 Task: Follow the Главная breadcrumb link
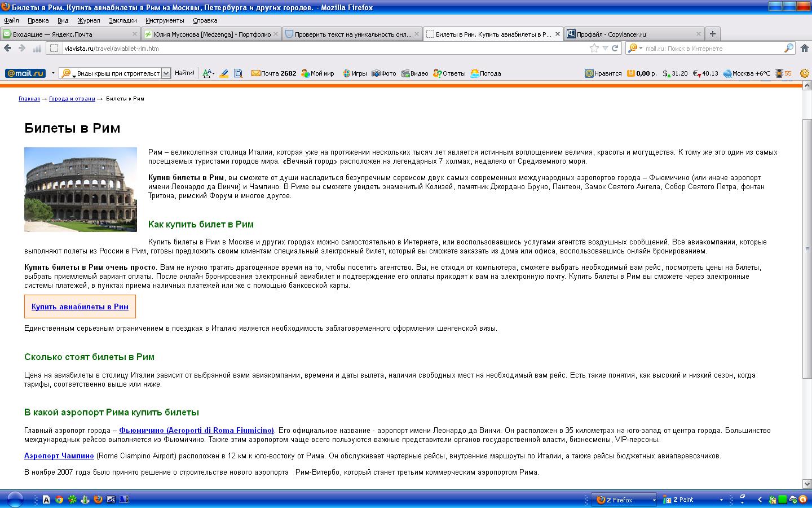coord(29,99)
